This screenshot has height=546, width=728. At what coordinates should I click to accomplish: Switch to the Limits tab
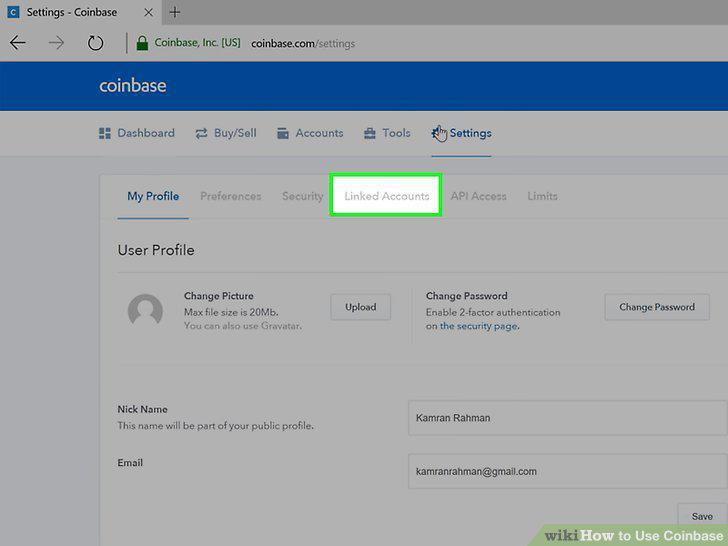pyautogui.click(x=542, y=196)
